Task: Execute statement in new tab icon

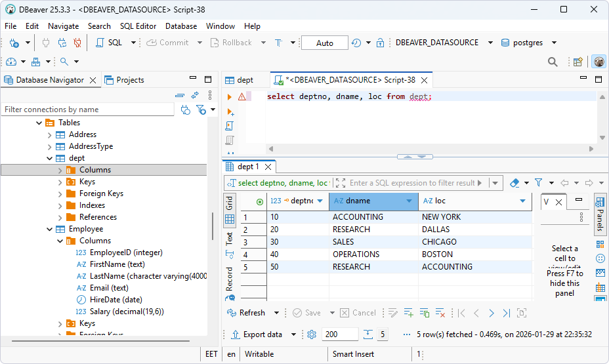Action: click(230, 111)
